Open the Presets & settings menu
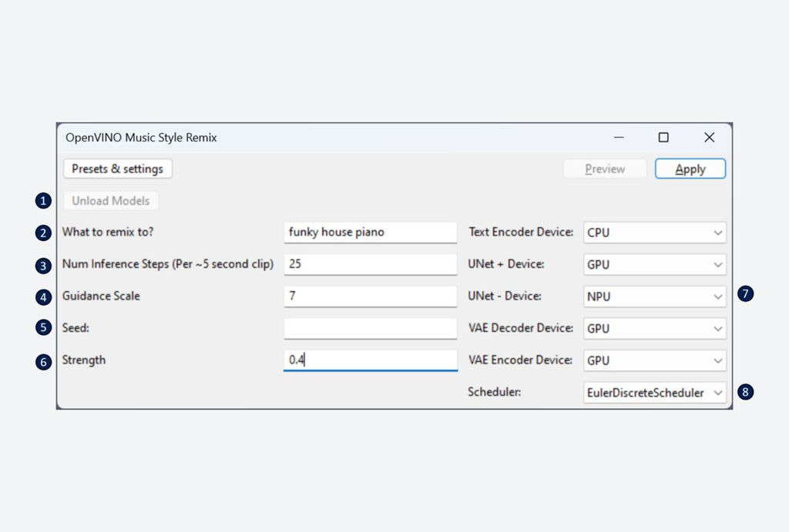The width and height of the screenshot is (789, 532). [118, 169]
